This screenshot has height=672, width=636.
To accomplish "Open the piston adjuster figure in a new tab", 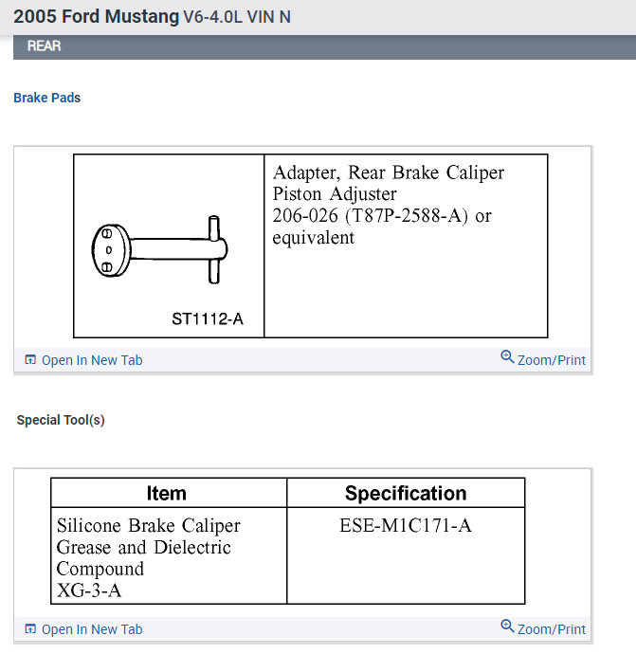I will click(92, 360).
